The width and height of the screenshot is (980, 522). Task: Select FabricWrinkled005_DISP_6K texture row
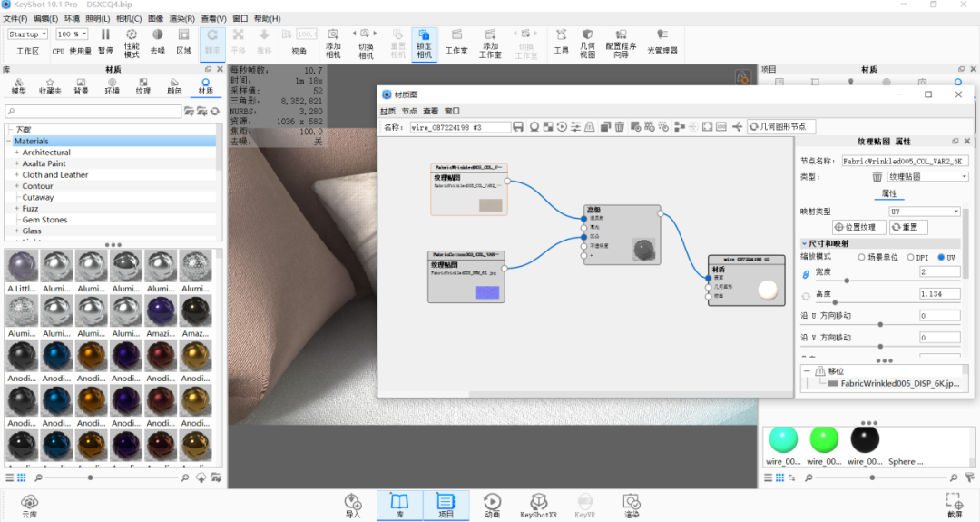tap(895, 383)
